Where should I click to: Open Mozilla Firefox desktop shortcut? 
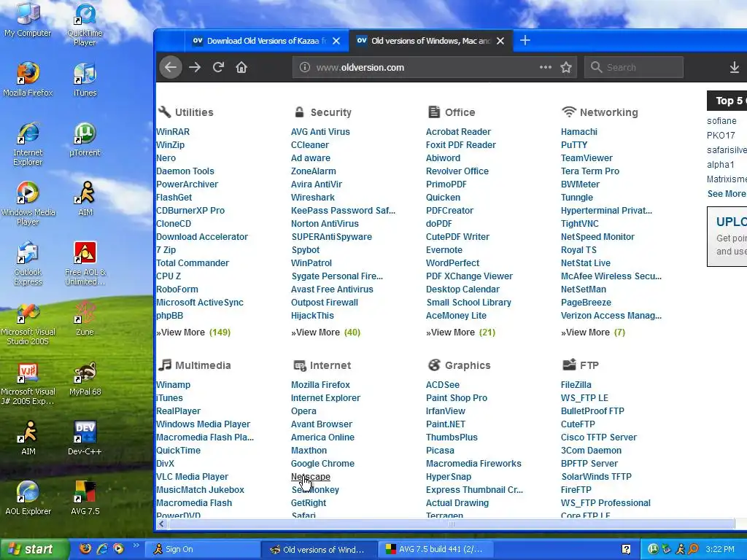28,79
